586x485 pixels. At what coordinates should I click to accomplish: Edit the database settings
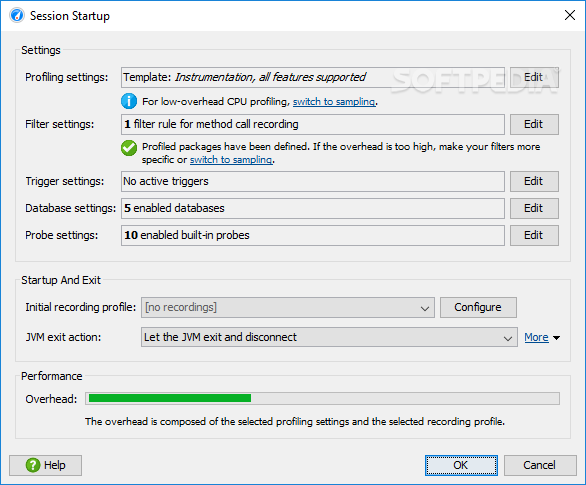click(x=534, y=208)
